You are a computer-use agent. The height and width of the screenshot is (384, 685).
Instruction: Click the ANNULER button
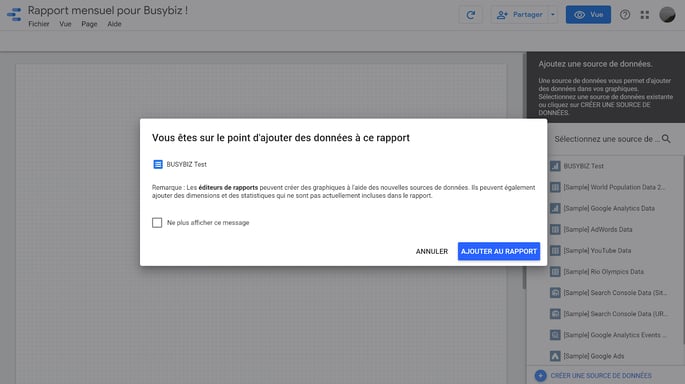pos(432,252)
